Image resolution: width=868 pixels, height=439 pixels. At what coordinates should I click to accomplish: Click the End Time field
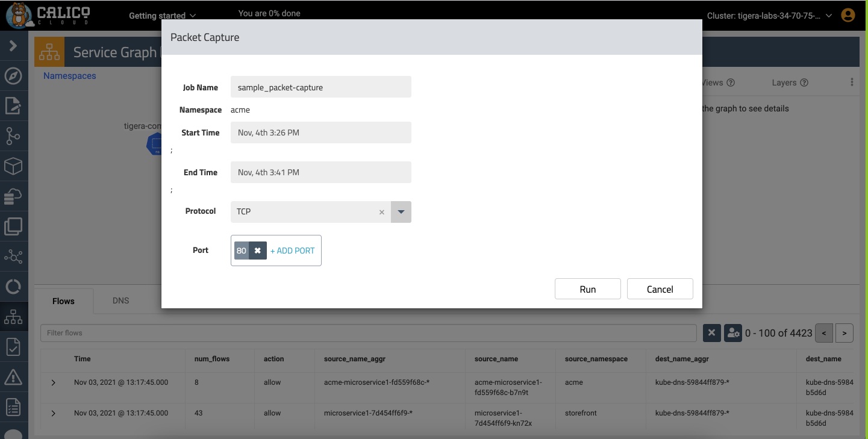point(321,172)
